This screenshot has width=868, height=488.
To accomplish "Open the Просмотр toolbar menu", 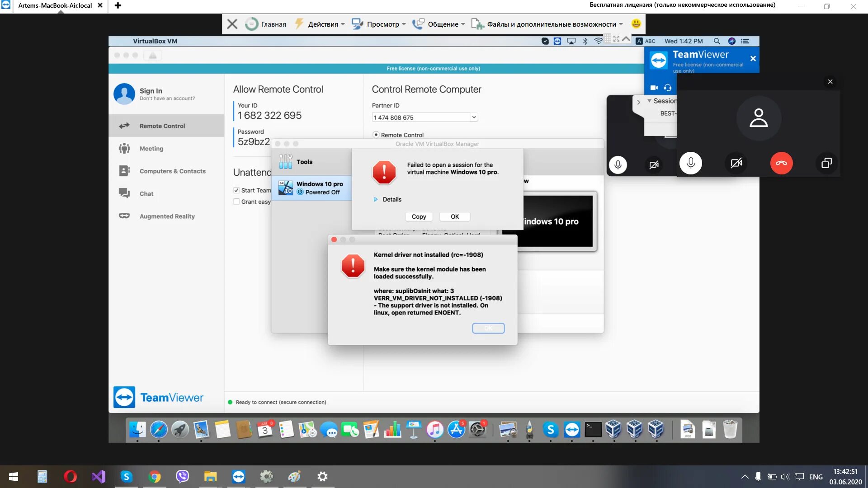I will coord(382,24).
